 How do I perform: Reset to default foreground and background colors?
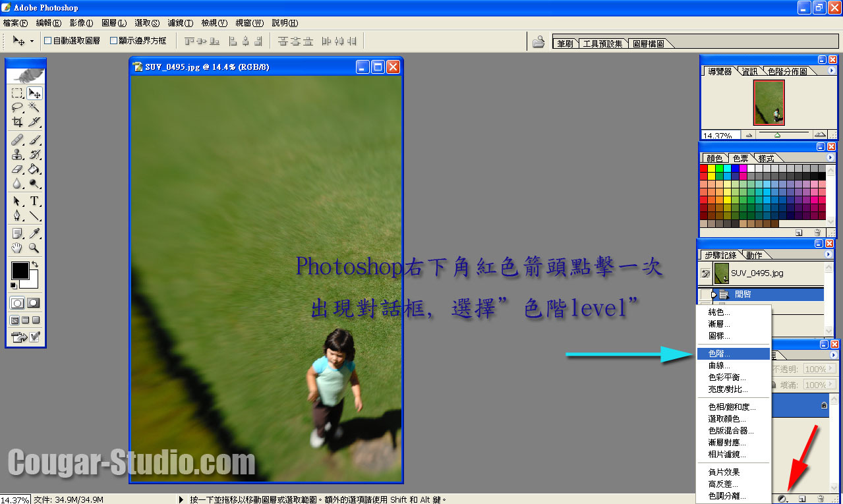[14, 285]
